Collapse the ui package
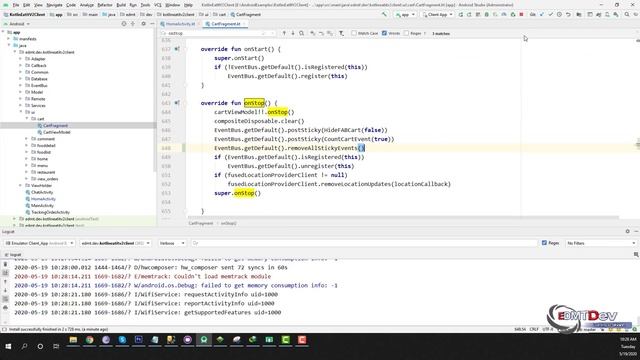The width and height of the screenshot is (640, 360). (x=21, y=112)
